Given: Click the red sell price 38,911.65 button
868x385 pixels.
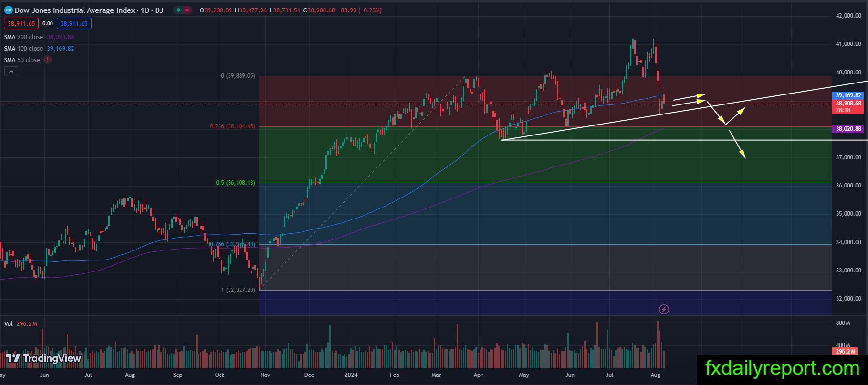Looking at the screenshot, I should 21,23.
